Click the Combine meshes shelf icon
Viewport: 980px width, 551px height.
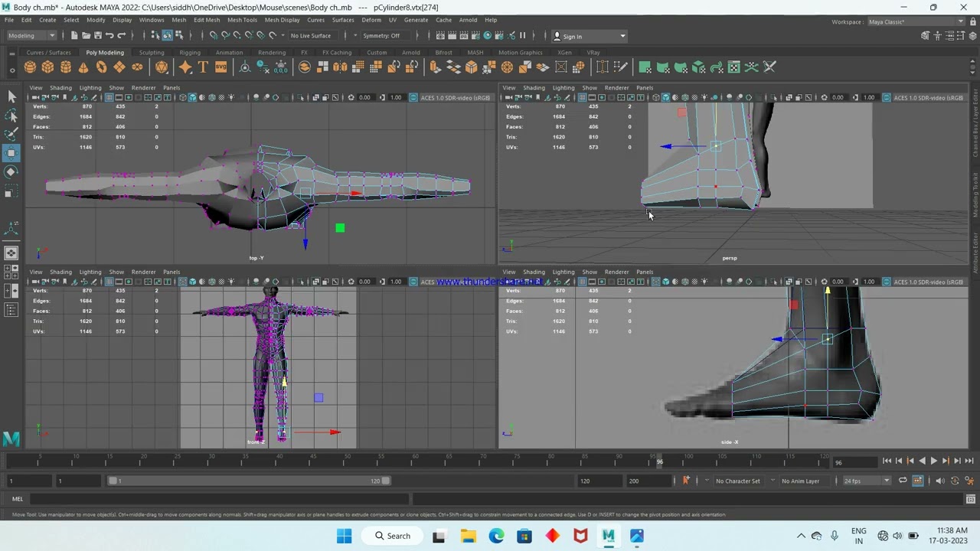[304, 67]
